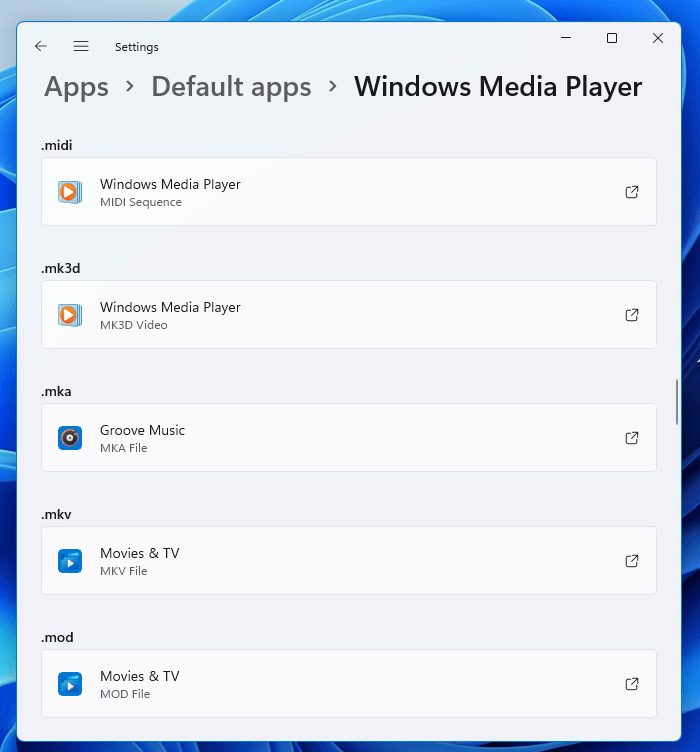Open the external link icon in .mkv row
Image resolution: width=700 pixels, height=752 pixels.
pyautogui.click(x=632, y=561)
